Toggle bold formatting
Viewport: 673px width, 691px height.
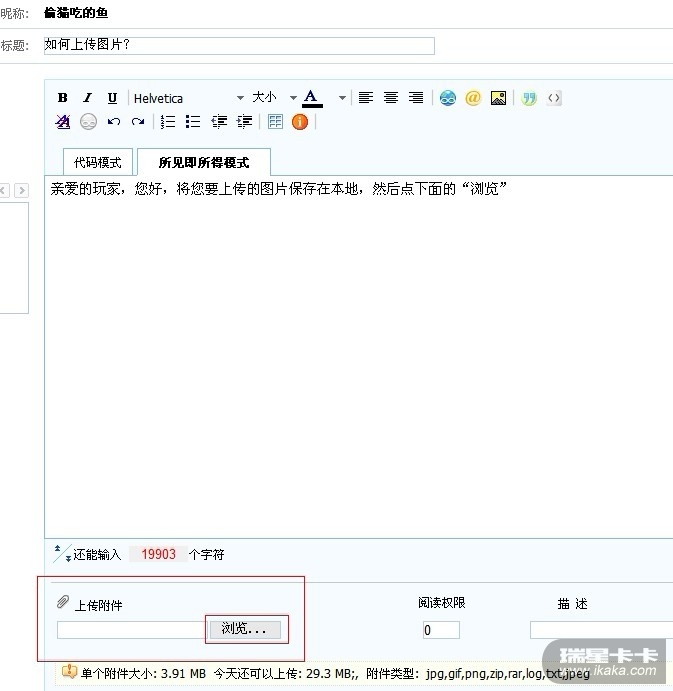[x=63, y=98]
